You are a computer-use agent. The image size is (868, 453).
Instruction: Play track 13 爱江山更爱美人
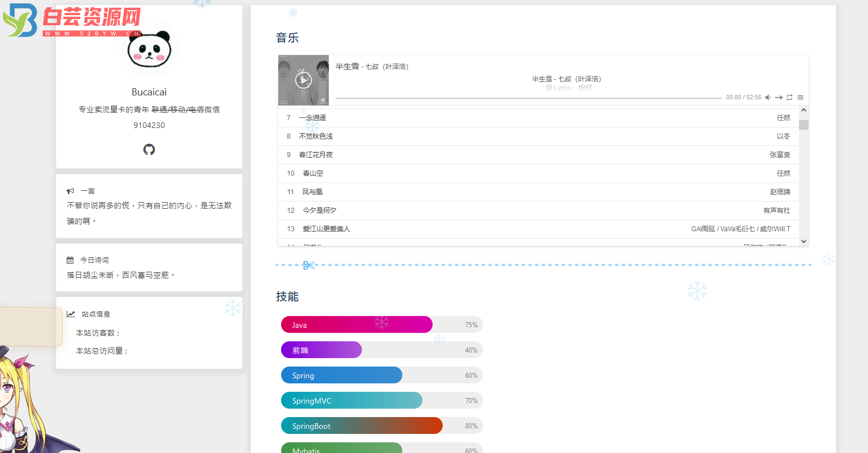pyautogui.click(x=539, y=229)
